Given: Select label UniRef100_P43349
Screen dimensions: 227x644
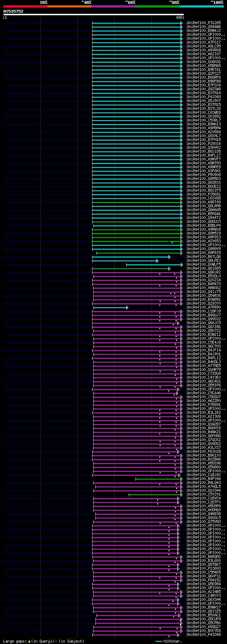Looking at the screenshot, I should (204, 97).
